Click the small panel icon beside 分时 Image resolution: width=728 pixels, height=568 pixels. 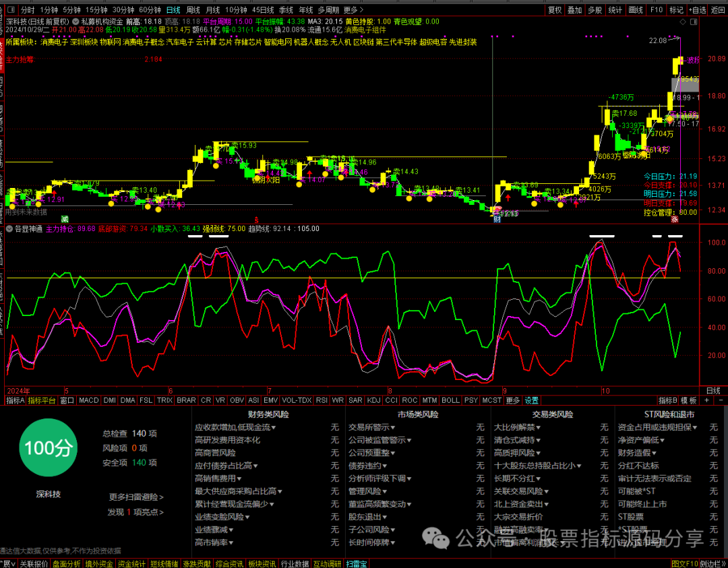(13, 9)
